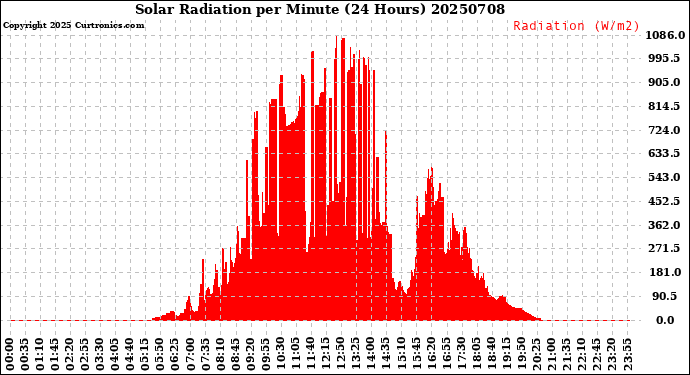
Task: Select the 1086.0 y-axis value
Action: tap(665, 35)
